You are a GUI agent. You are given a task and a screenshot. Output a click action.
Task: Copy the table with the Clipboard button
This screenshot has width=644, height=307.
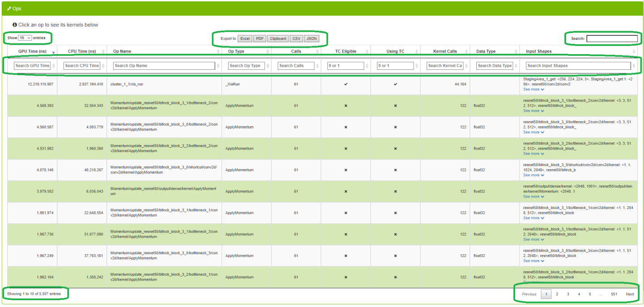[278, 38]
